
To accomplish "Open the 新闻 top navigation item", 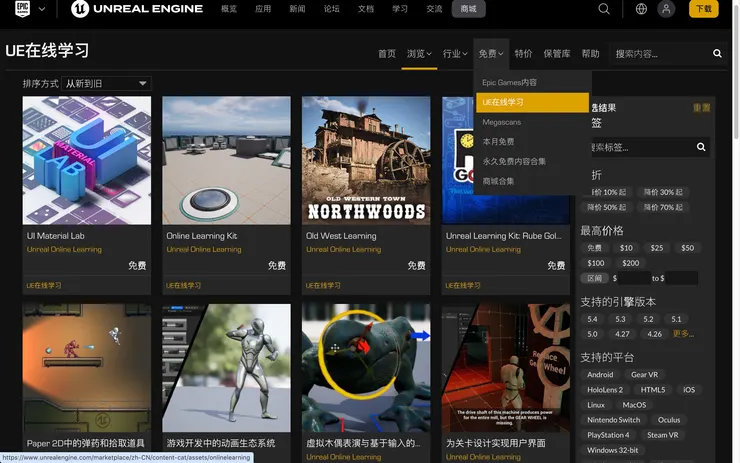I will click(297, 8).
